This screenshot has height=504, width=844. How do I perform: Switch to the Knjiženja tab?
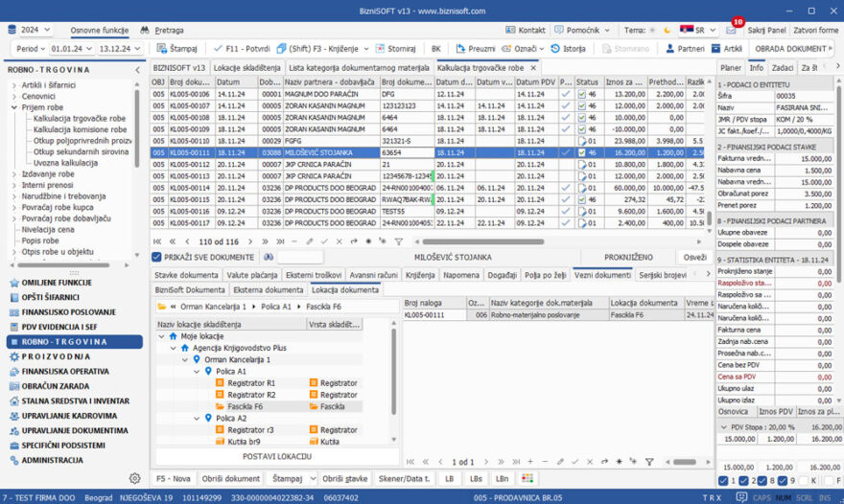[x=419, y=275]
